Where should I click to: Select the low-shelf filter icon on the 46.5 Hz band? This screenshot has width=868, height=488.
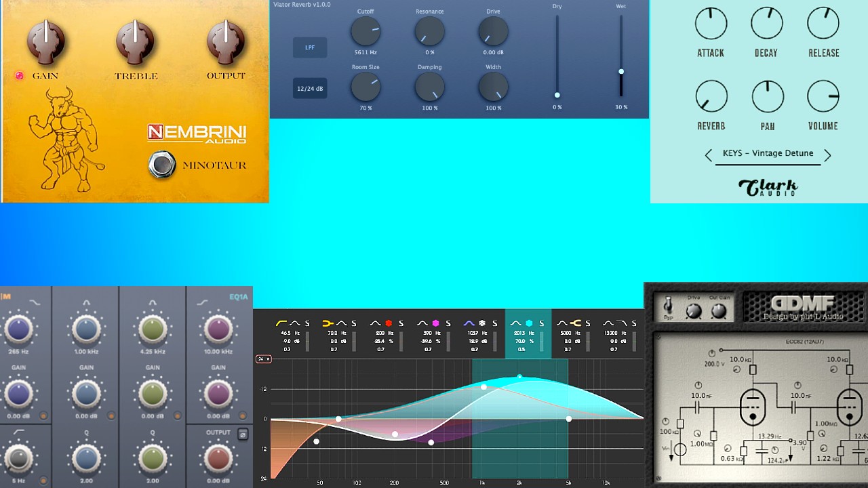tap(280, 323)
